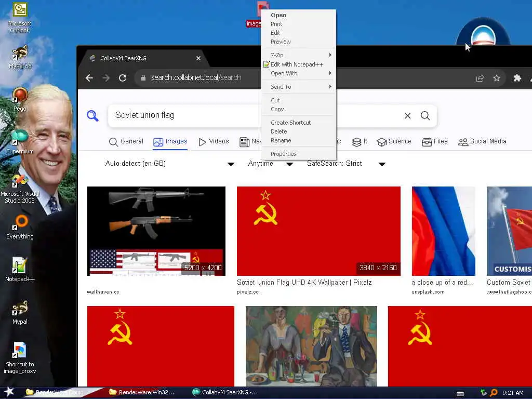The image size is (532, 399).
Task: Choose Edit from context menu
Action: click(299, 33)
